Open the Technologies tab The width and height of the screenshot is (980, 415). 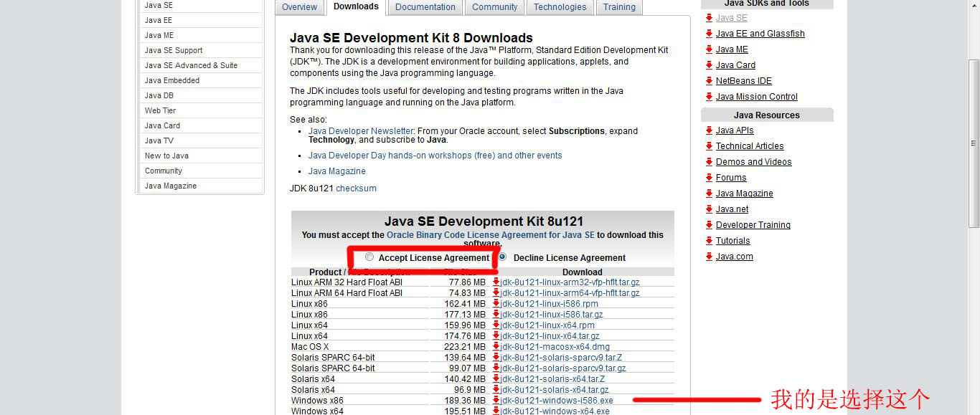[x=560, y=6]
